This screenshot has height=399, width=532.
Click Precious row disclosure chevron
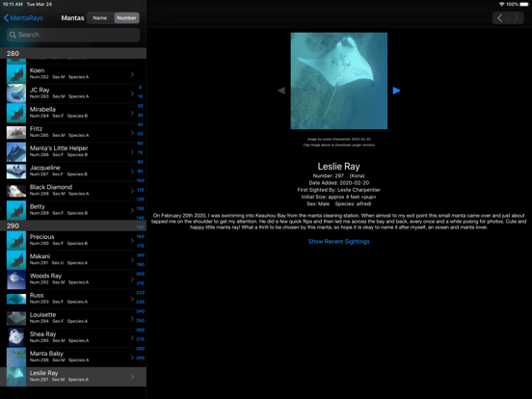[x=132, y=241]
